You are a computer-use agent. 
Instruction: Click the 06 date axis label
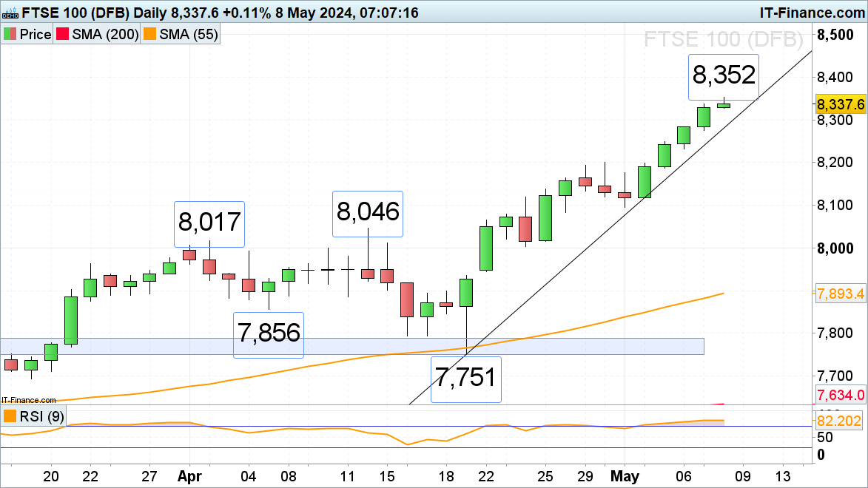click(684, 476)
